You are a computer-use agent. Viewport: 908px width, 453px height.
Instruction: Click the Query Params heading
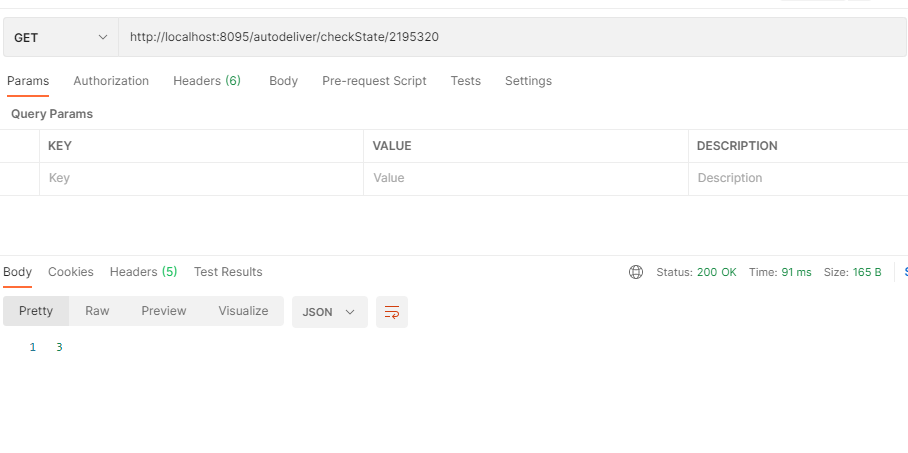click(52, 114)
